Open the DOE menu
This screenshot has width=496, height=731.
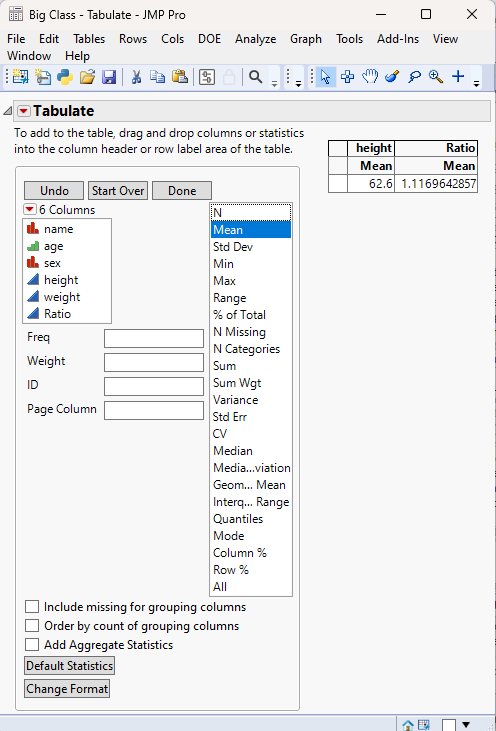coord(210,39)
